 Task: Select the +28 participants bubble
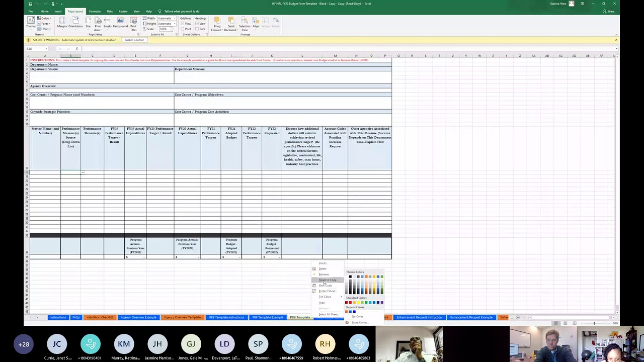[x=24, y=344]
